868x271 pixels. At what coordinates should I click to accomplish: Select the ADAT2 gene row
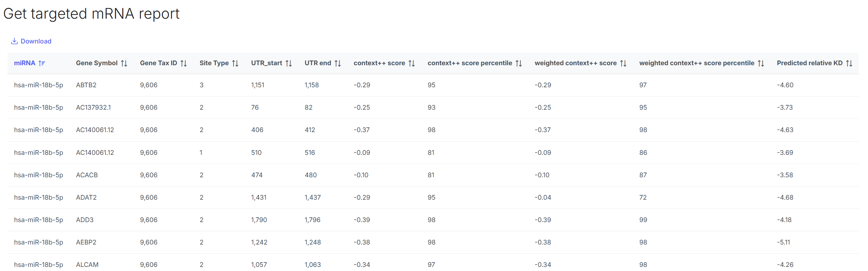(x=86, y=197)
